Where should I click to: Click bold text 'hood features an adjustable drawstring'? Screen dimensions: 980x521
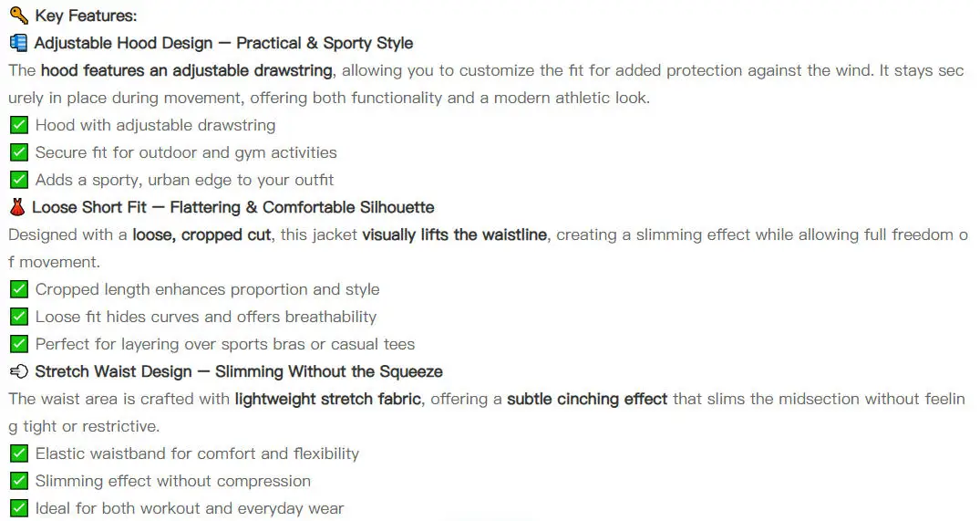click(x=186, y=70)
